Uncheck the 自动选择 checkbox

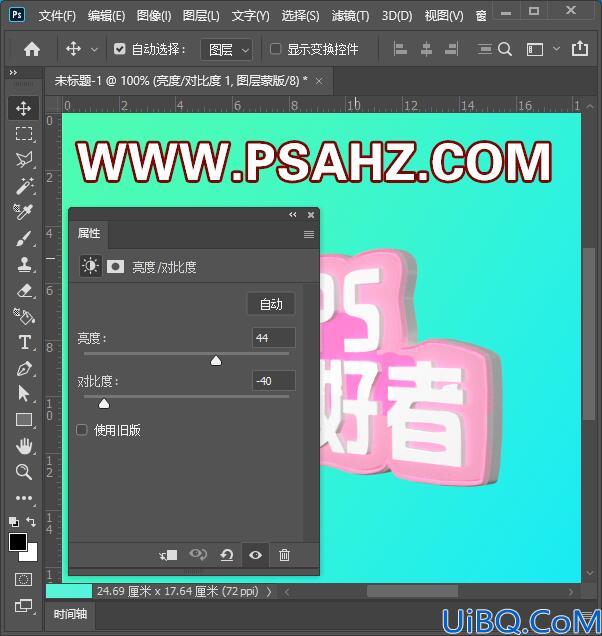click(x=119, y=49)
